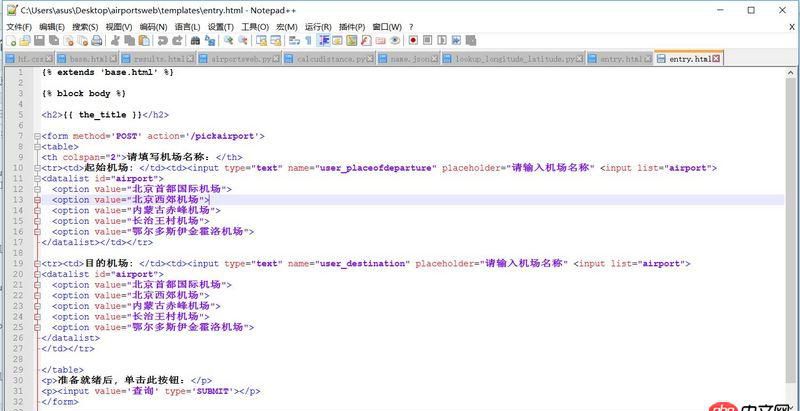
Task: Open the 文件(F) menu
Action: (x=20, y=26)
